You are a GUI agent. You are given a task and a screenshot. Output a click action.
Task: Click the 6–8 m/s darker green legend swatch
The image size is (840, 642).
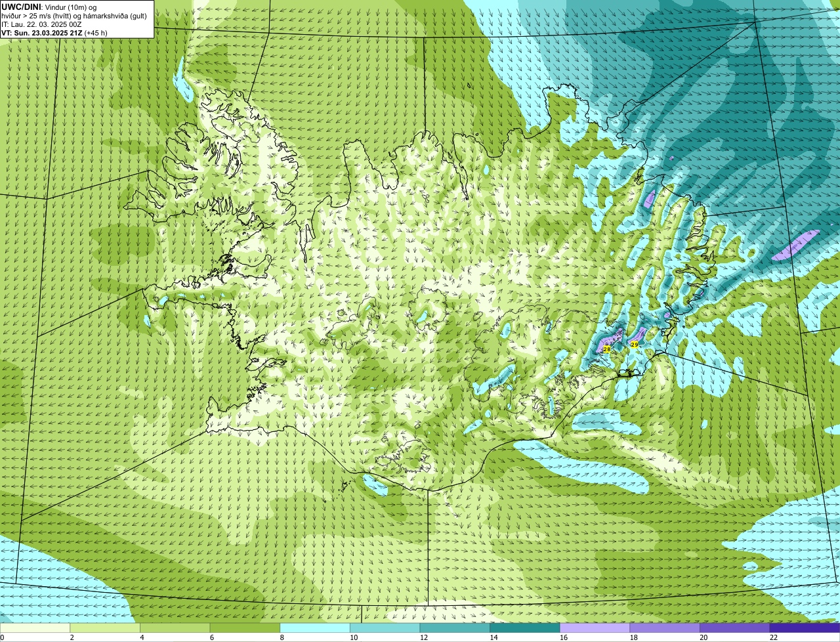(245, 628)
